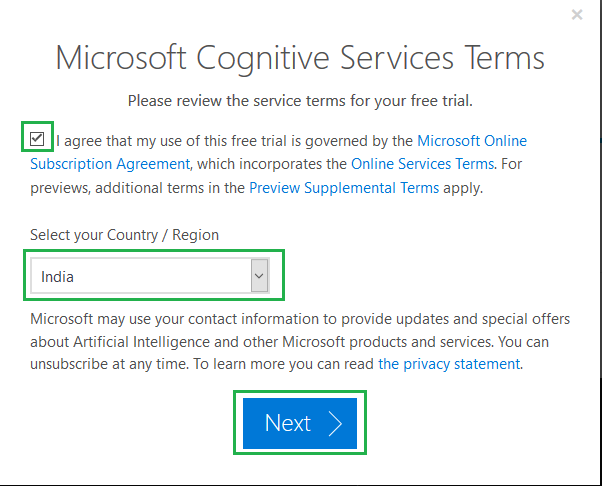
Task: Close the terms dialog with X
Action: coord(576,15)
